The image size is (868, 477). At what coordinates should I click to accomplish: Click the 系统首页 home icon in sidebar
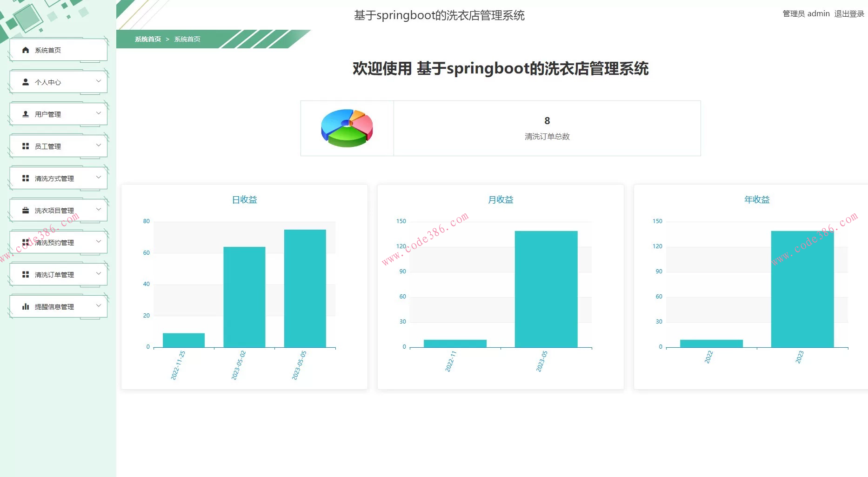tap(25, 50)
